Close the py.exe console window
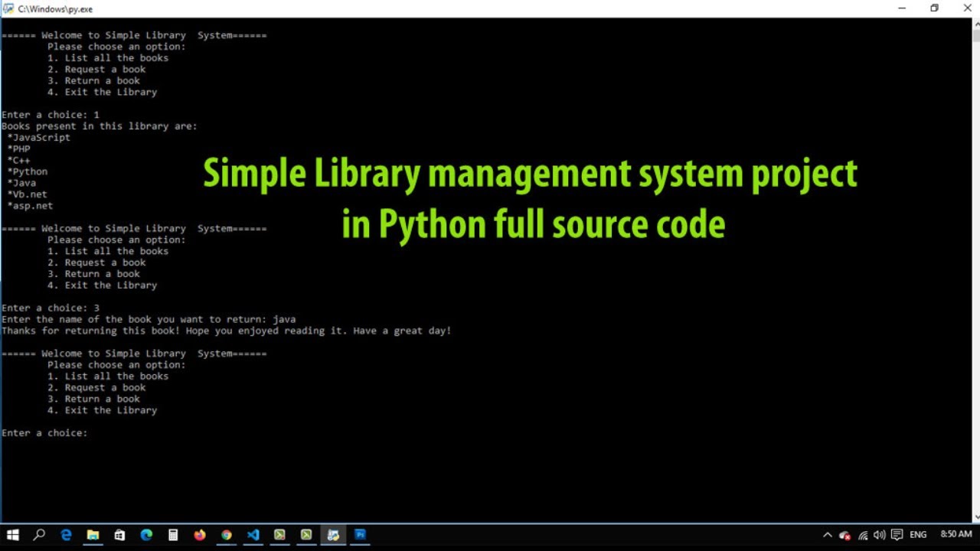 pos(966,8)
